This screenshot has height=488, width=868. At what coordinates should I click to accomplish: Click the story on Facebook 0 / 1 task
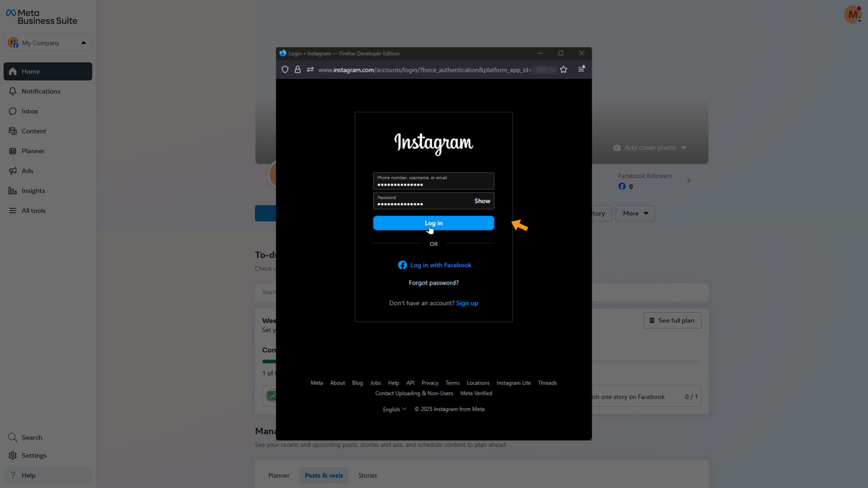(x=646, y=396)
